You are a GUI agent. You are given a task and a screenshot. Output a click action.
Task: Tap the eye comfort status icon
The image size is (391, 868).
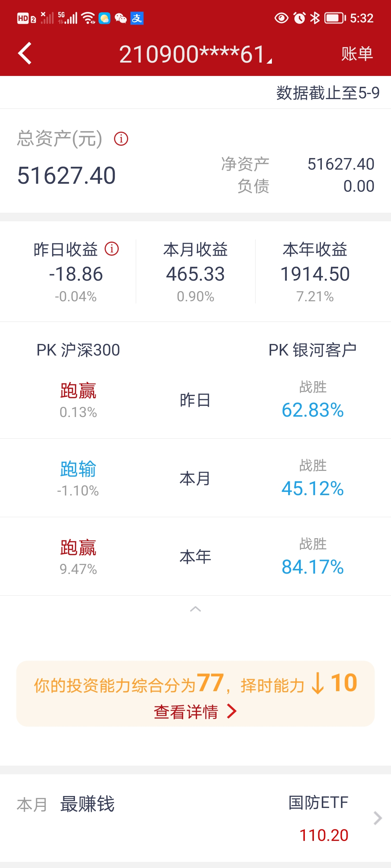coord(281,18)
